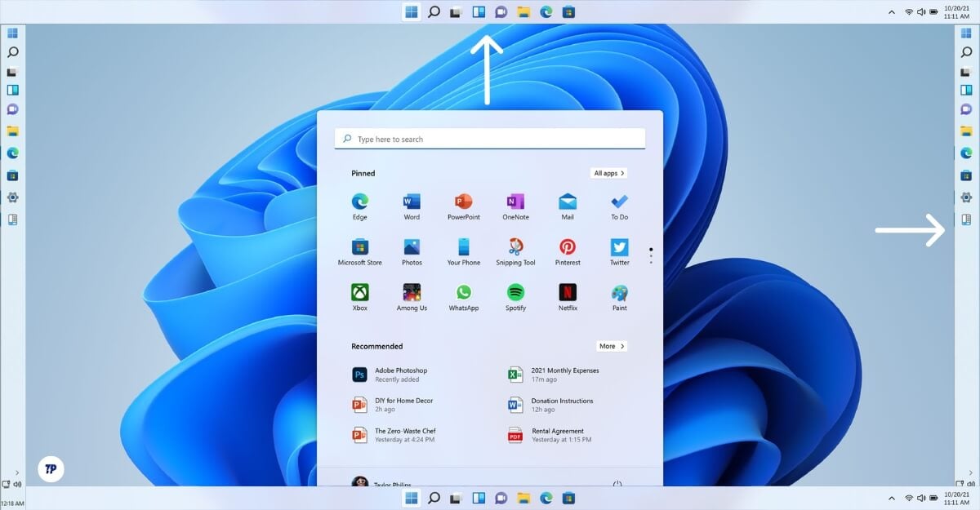Open the Paint app
This screenshot has width=980, height=510.
click(619, 297)
